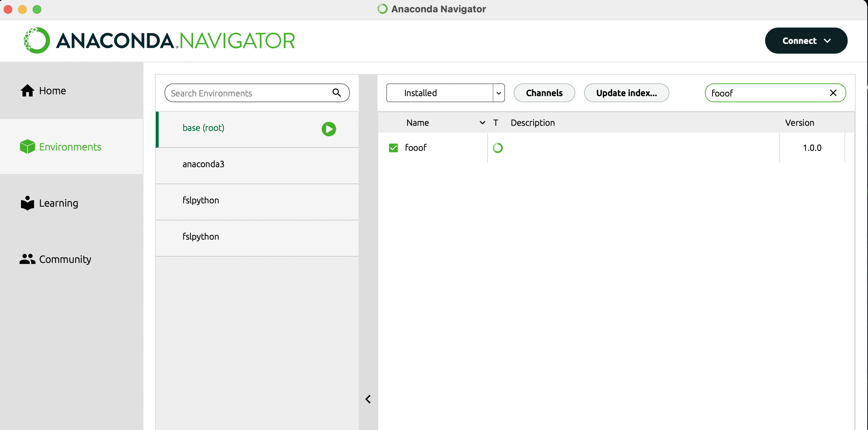Click the Channels button
The width and height of the screenshot is (868, 430).
coord(544,93)
